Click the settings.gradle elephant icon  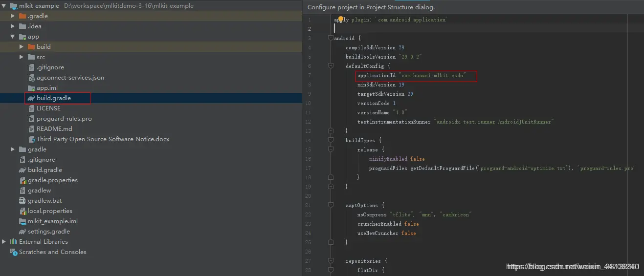(x=22, y=232)
